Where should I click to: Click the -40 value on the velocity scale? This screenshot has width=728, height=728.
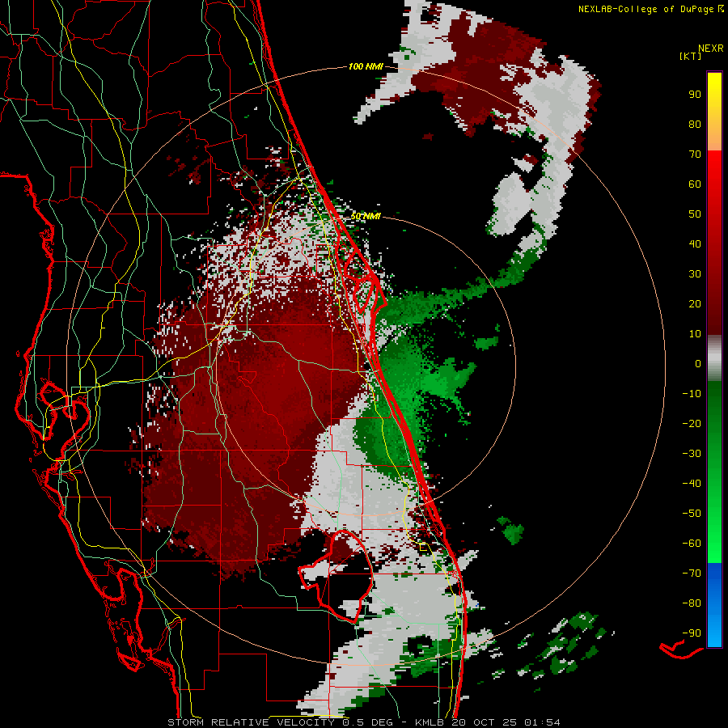[x=692, y=484]
